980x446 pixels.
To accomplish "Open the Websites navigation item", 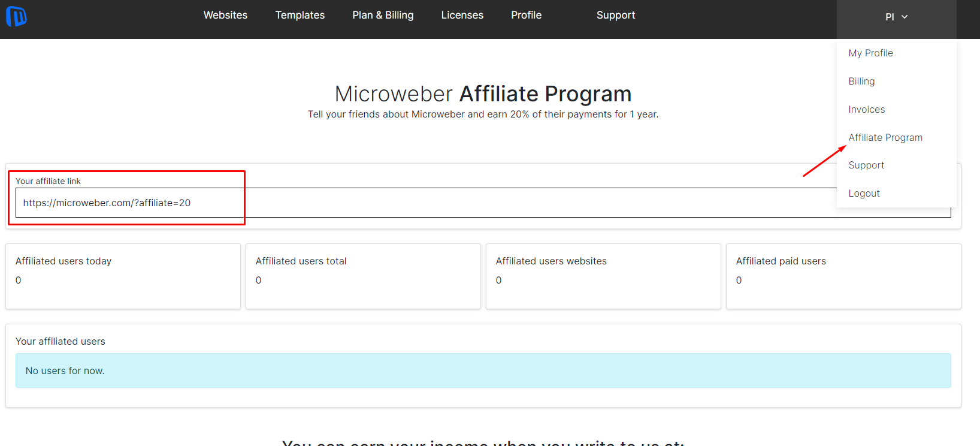I will (x=225, y=15).
